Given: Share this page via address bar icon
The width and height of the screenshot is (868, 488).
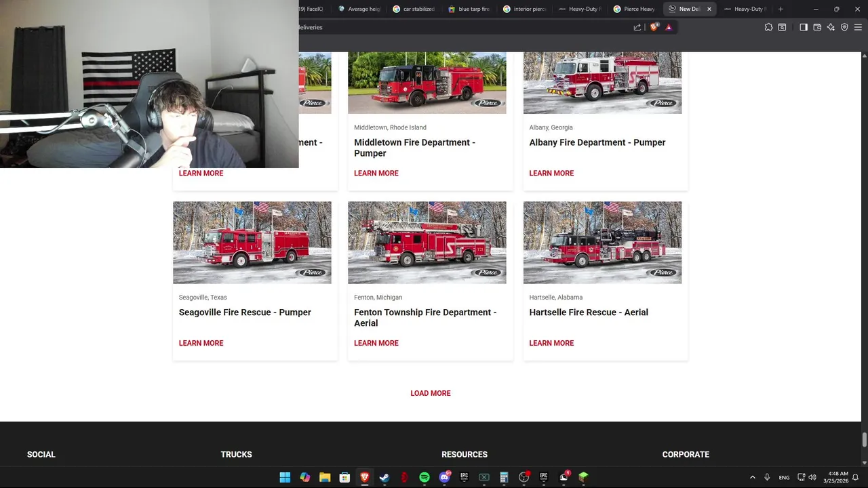Looking at the screenshot, I should click(x=637, y=27).
